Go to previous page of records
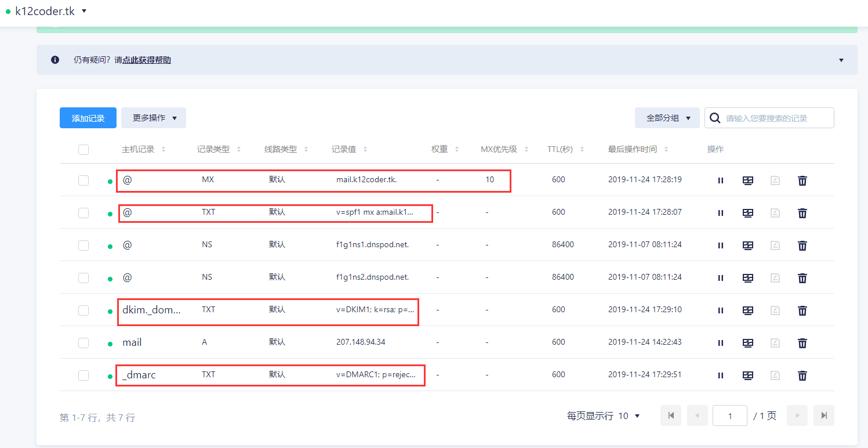868x448 pixels. [x=698, y=416]
